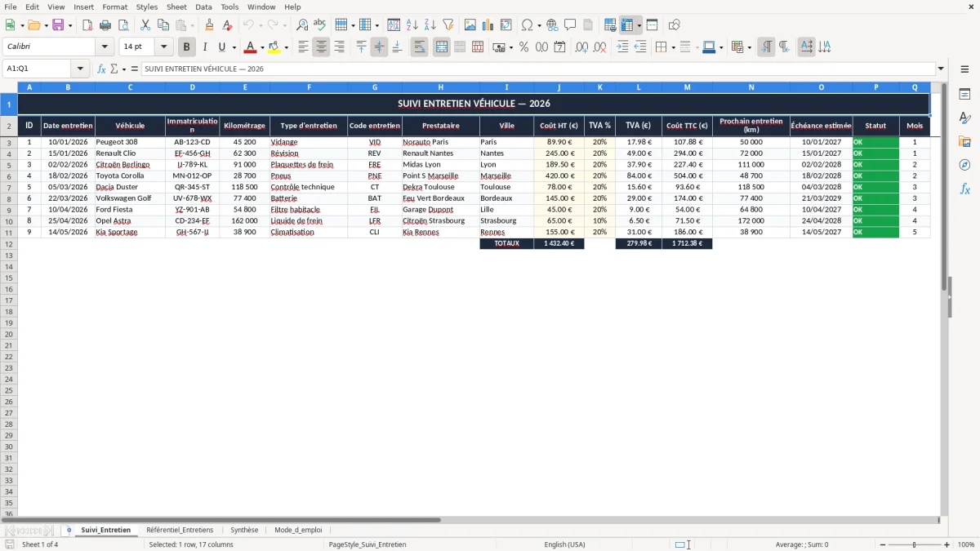Image resolution: width=980 pixels, height=551 pixels.
Task: Open Find and Replace
Action: 302,25
